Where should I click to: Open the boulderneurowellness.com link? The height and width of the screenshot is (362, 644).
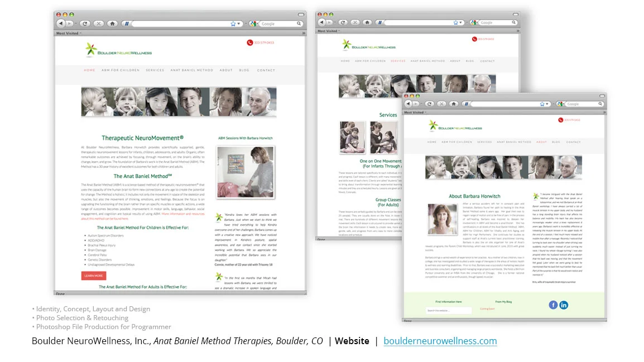(x=440, y=341)
